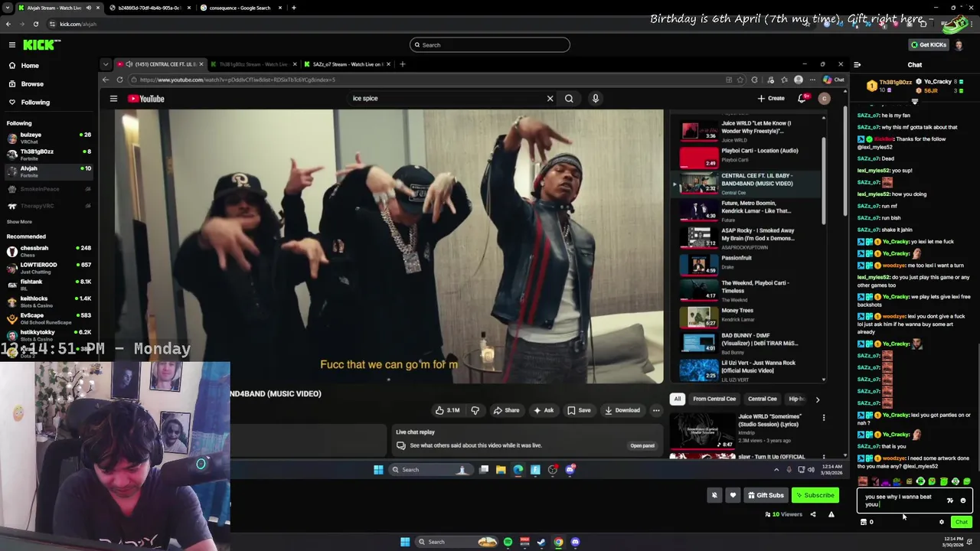
Task: Open the Th3B1gB0zz followed channel
Action: coord(47,155)
